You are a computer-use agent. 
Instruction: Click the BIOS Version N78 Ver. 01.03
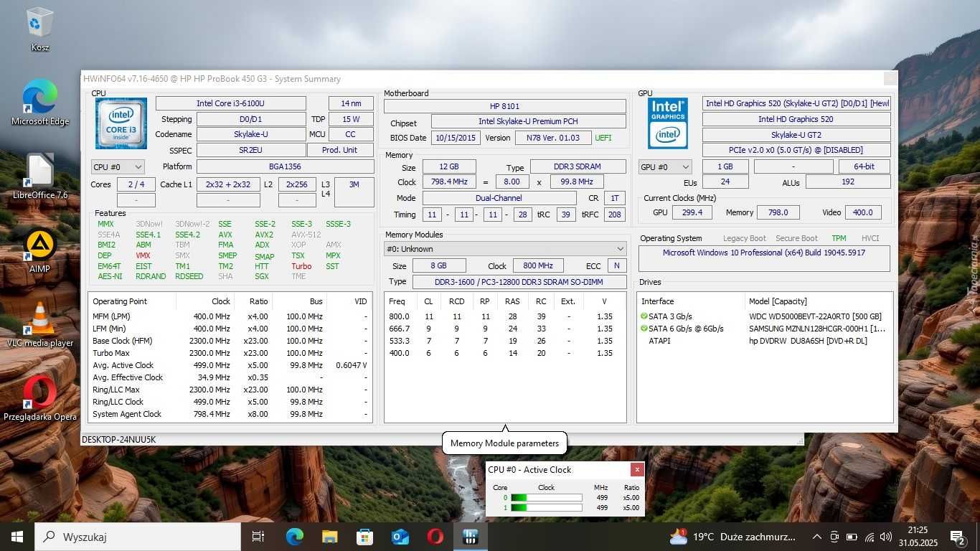click(x=553, y=138)
